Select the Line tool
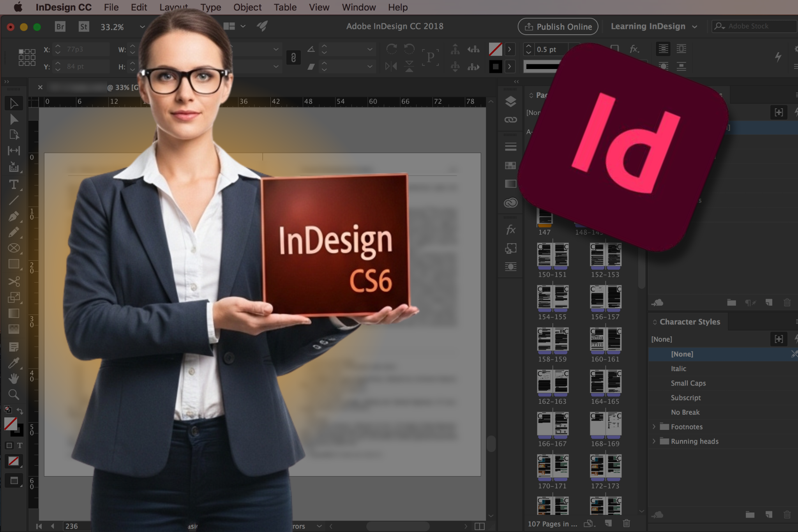 coord(14,200)
